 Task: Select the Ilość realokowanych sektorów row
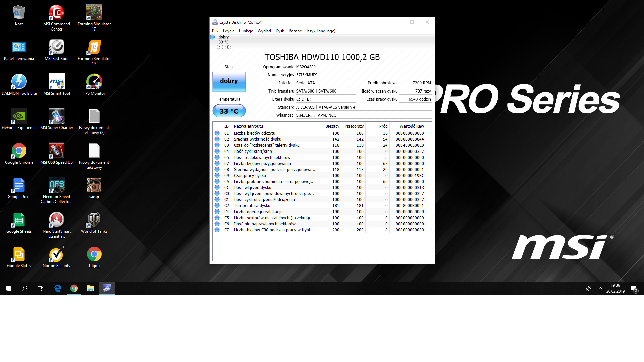click(320, 158)
